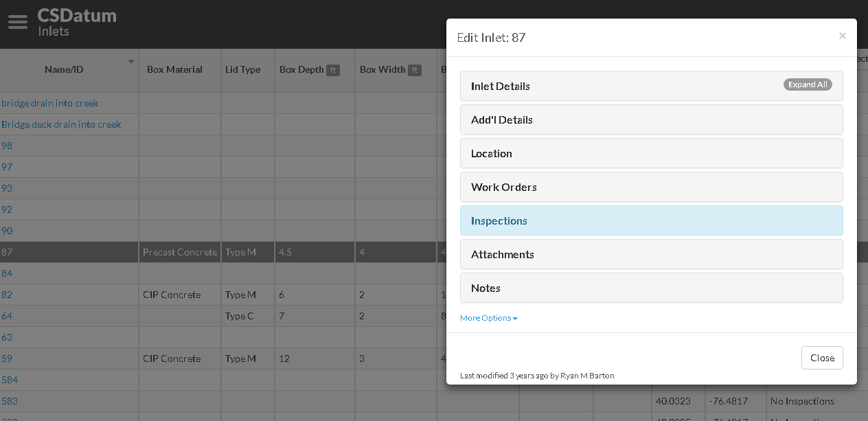Close the Edit Inlet dialog with X
This screenshot has height=421, width=868.
(842, 36)
